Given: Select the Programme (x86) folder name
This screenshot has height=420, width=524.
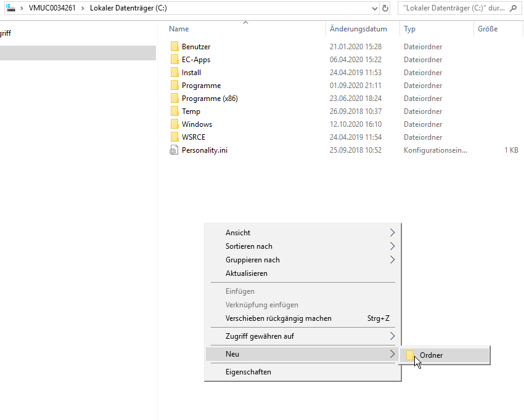Looking at the screenshot, I should [210, 99].
